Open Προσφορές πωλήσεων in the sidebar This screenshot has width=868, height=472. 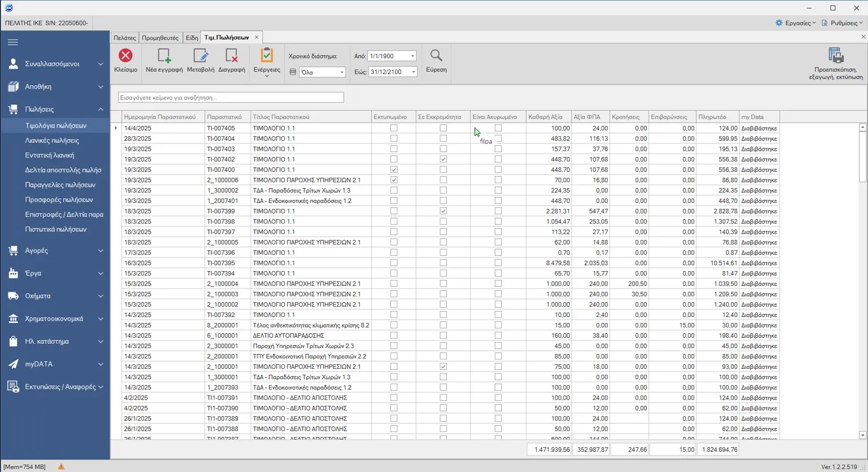[x=59, y=200]
